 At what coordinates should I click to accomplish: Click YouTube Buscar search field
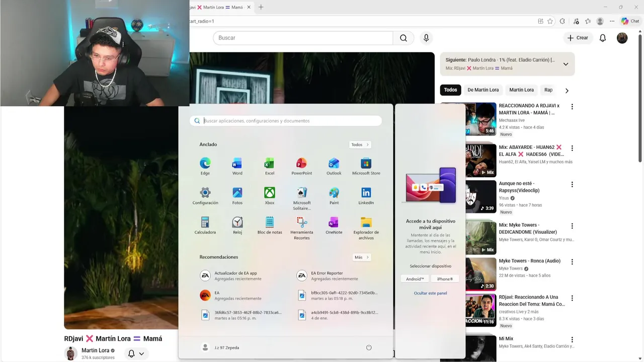303,38
